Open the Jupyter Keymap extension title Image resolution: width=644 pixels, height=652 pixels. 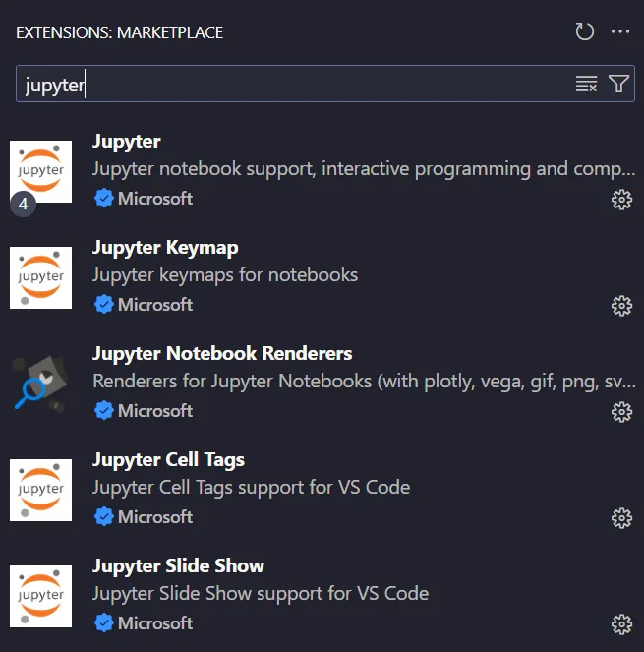[x=165, y=248]
